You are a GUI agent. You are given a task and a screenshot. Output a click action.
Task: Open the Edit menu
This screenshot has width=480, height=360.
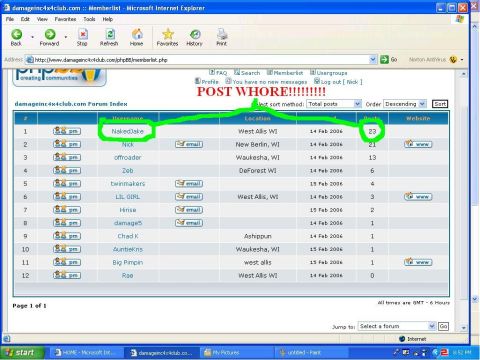(x=25, y=19)
